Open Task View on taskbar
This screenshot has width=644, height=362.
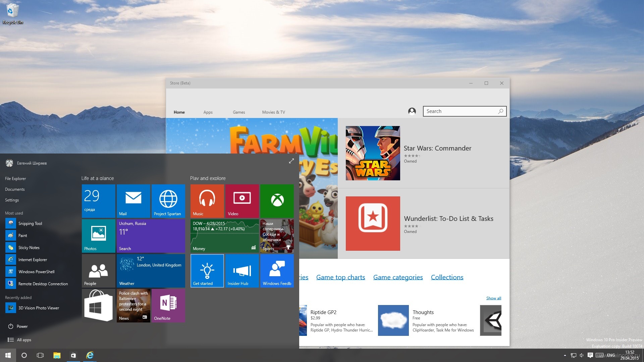click(40, 355)
